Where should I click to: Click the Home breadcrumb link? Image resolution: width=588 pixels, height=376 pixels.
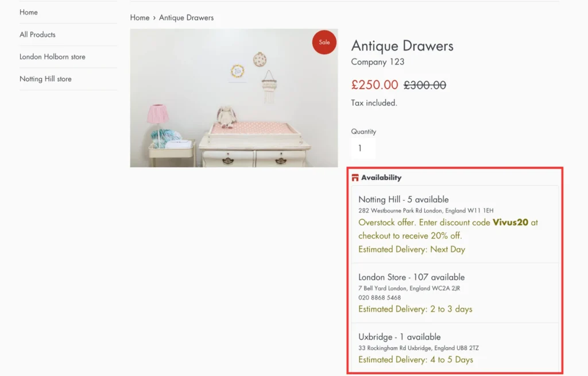coord(140,18)
